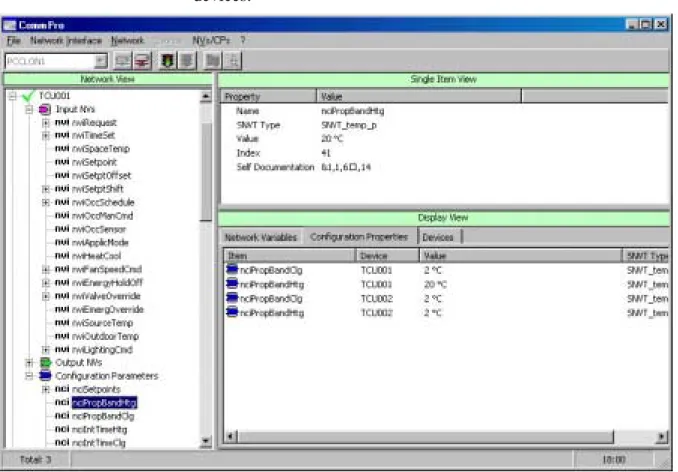Expand the nviLightingCmd node

click(45, 349)
